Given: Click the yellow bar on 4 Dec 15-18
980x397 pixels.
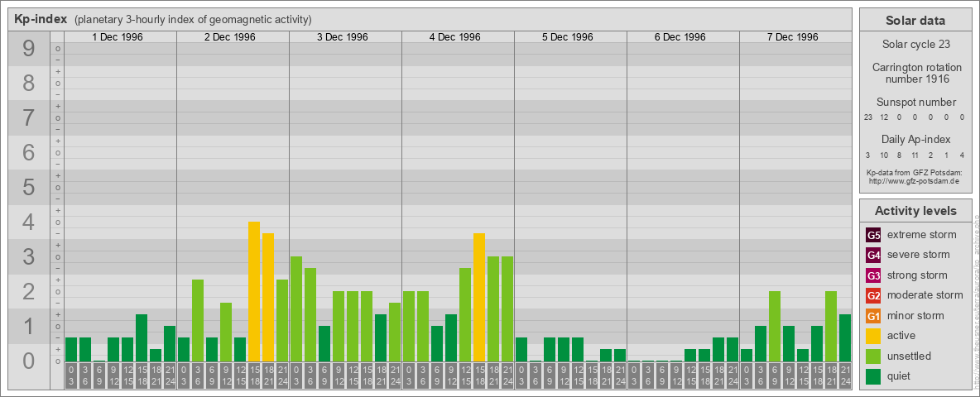Looking at the screenshot, I should pyautogui.click(x=479, y=297).
